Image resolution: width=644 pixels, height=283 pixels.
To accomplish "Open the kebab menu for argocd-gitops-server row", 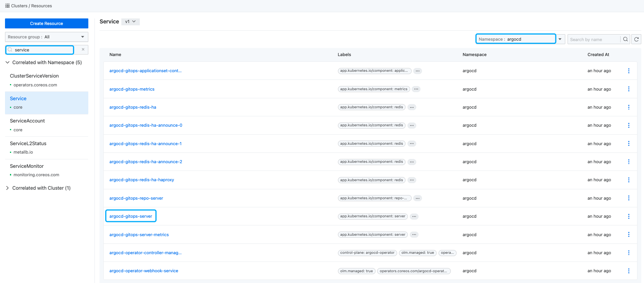I will 629,216.
